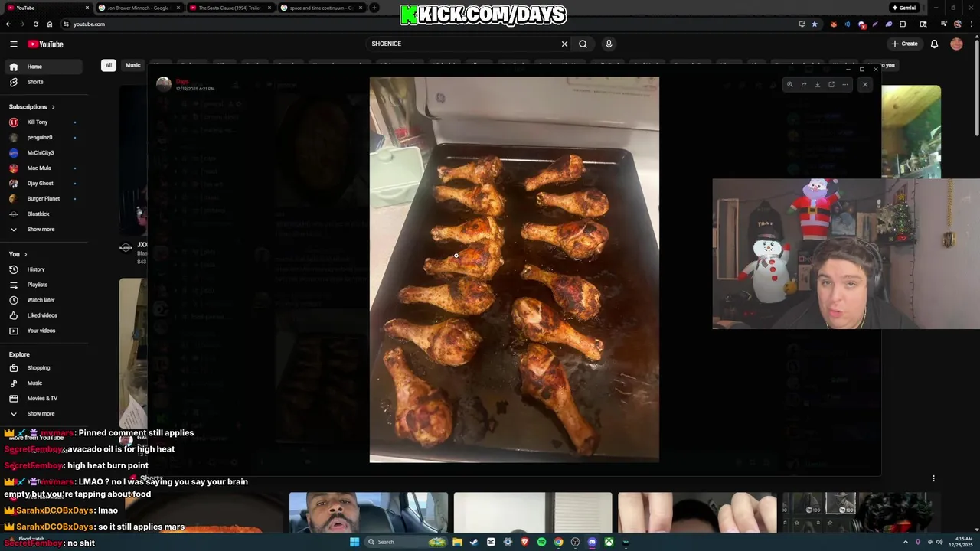Image resolution: width=980 pixels, height=551 pixels.
Task: Open Xbox app from the taskbar
Action: (609, 542)
